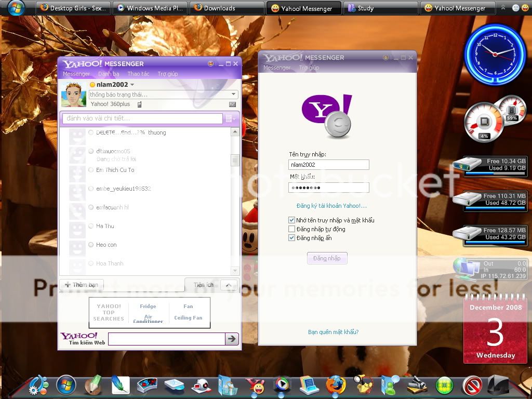Click the Windows logo orb in the dock
This screenshot has width=532, height=399.
(66, 385)
